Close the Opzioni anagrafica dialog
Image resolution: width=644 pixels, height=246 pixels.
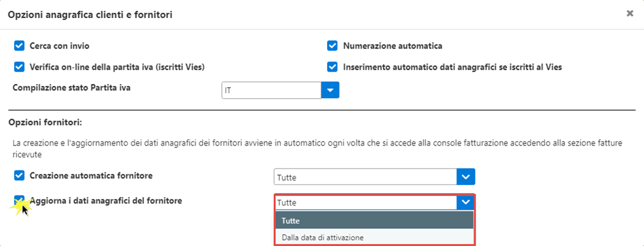tap(630, 13)
